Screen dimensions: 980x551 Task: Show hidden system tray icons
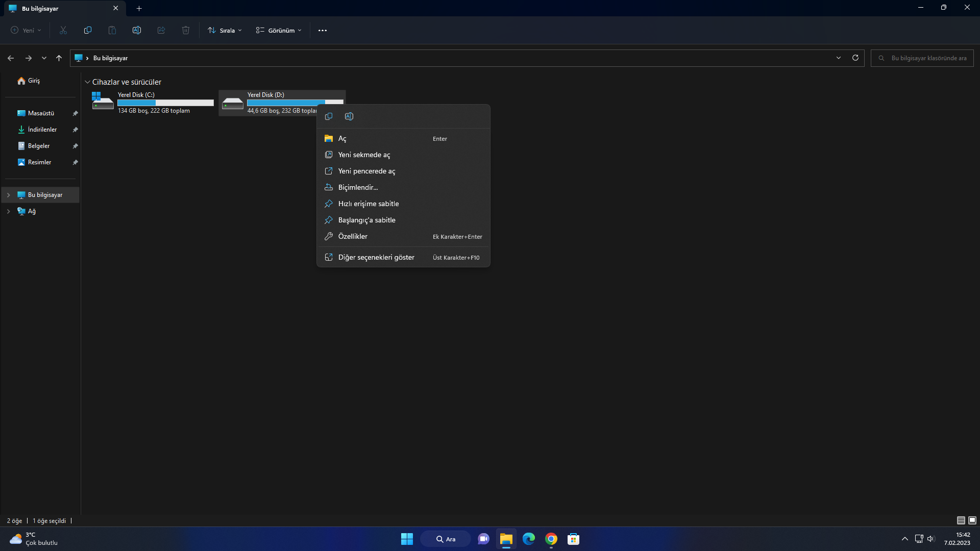tap(905, 539)
